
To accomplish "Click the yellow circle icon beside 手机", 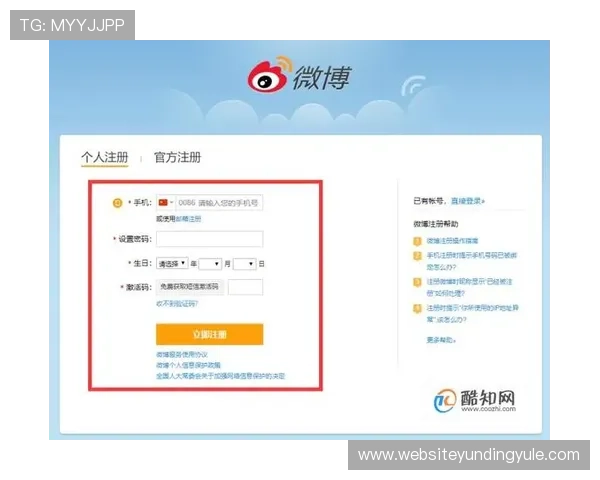I will (117, 203).
